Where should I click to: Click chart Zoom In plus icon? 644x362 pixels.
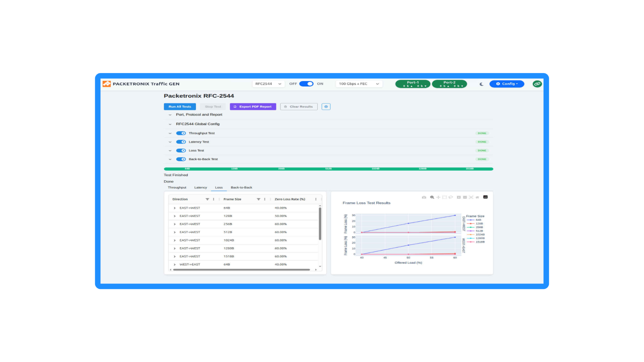[459, 197]
